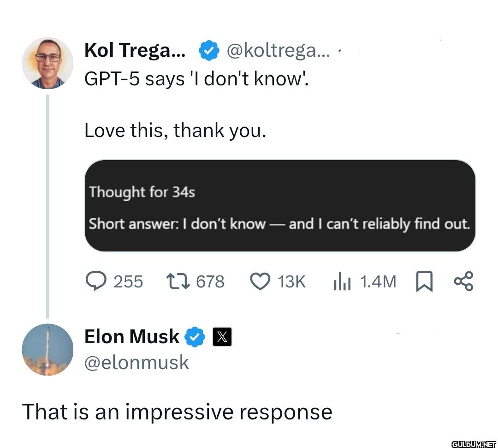498x448 pixels.
Task: Open view analytics bar chart icon
Action: 342,281
